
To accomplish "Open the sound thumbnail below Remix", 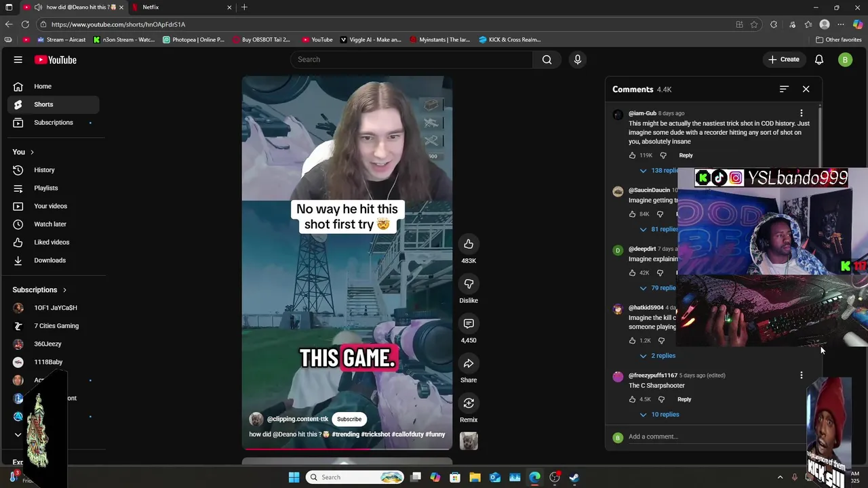I will click(469, 441).
